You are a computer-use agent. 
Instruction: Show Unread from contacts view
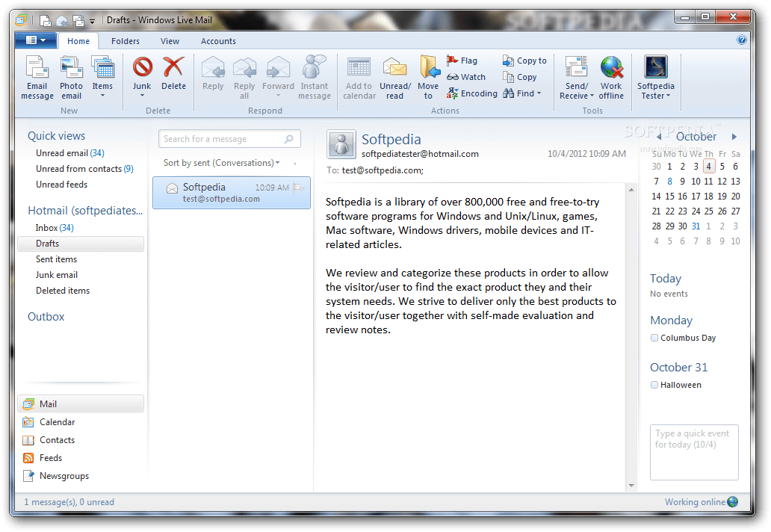(x=84, y=169)
